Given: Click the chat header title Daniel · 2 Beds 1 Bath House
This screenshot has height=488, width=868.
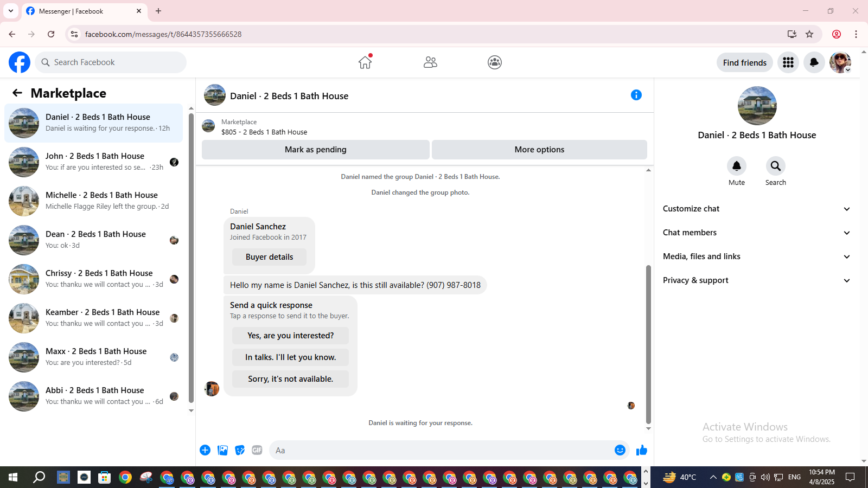Looking at the screenshot, I should click(x=289, y=96).
